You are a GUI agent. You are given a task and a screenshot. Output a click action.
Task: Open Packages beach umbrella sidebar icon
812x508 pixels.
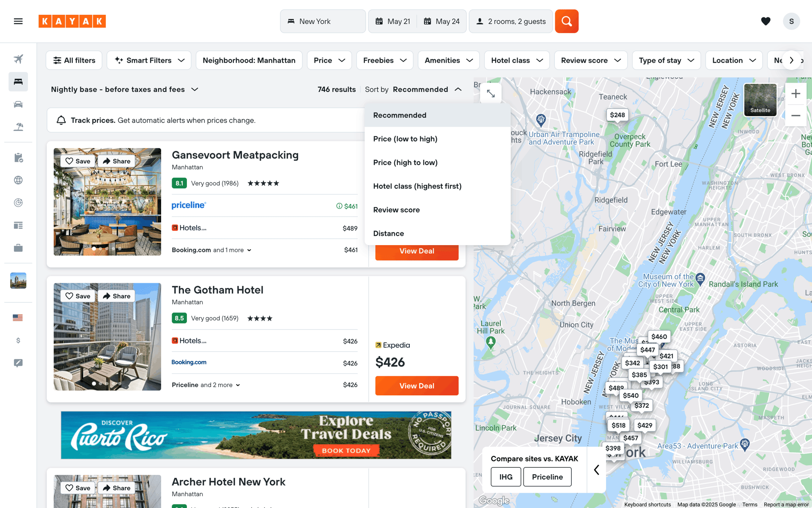(18, 127)
